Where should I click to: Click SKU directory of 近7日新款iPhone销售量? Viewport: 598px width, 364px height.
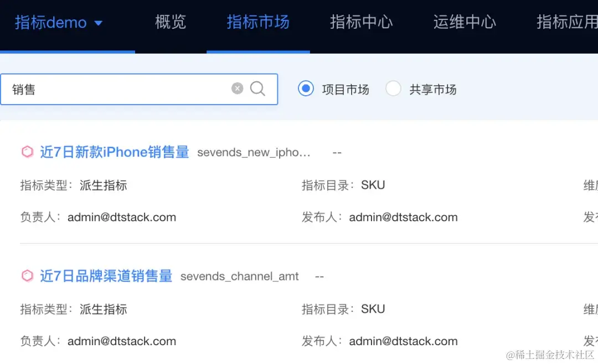click(373, 185)
